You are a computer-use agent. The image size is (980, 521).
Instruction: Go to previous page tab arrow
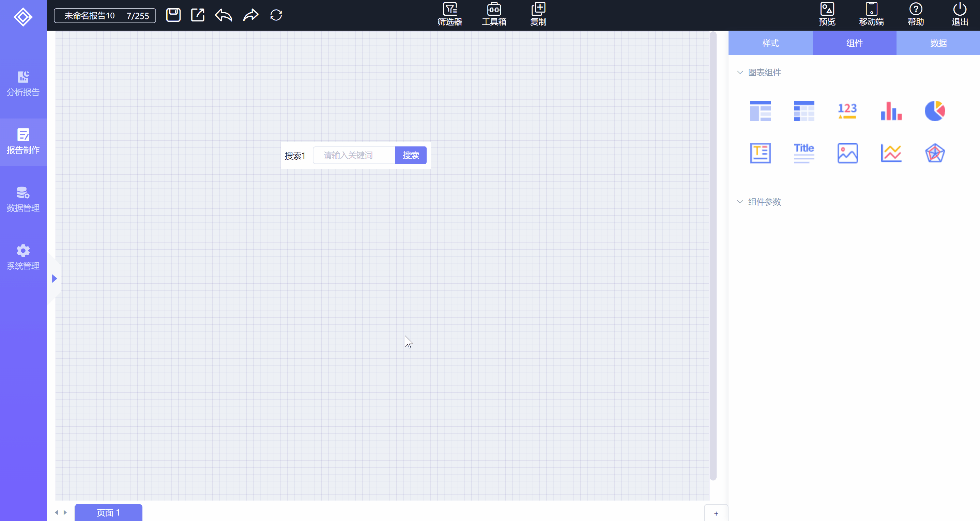coord(57,512)
